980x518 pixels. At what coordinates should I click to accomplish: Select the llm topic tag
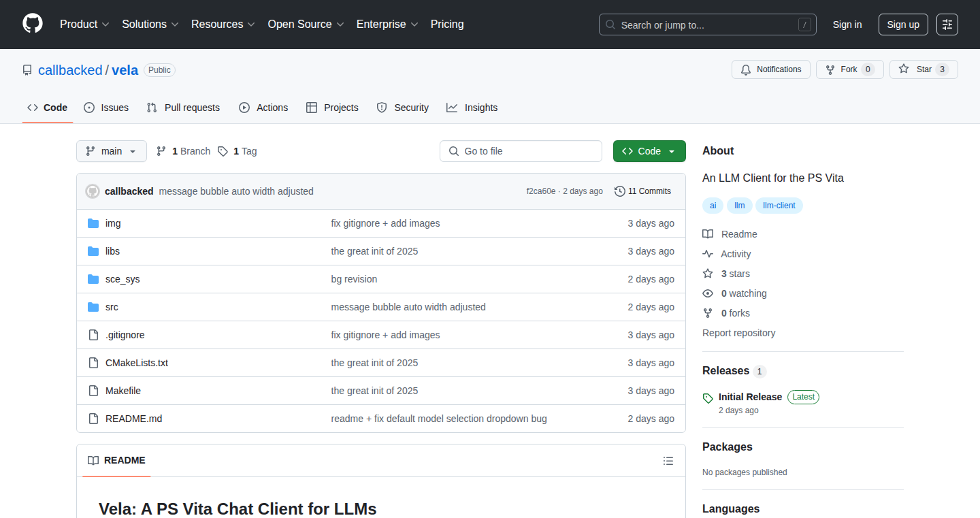click(740, 206)
